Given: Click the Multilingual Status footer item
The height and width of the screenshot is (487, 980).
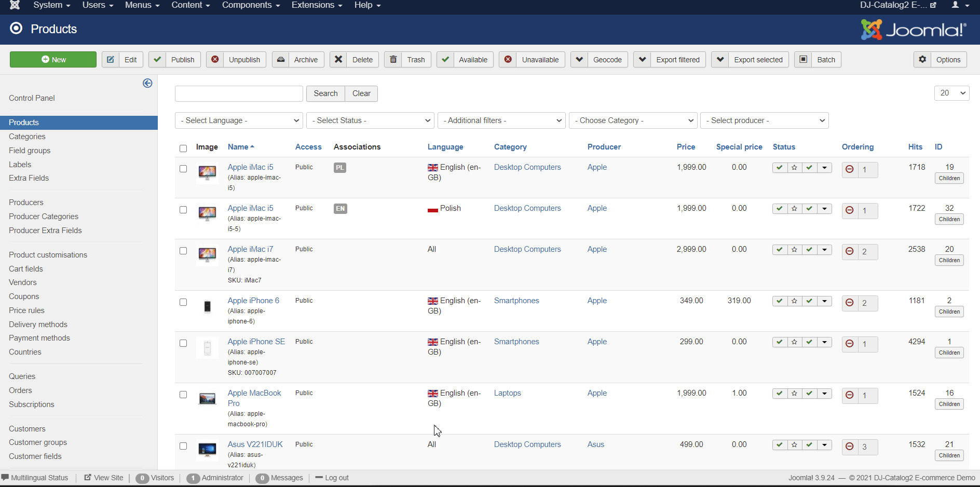Looking at the screenshot, I should tap(35, 478).
